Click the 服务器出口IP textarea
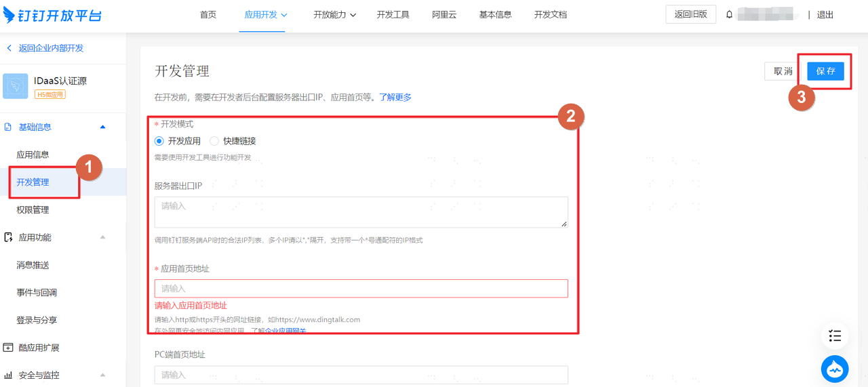 click(x=361, y=212)
